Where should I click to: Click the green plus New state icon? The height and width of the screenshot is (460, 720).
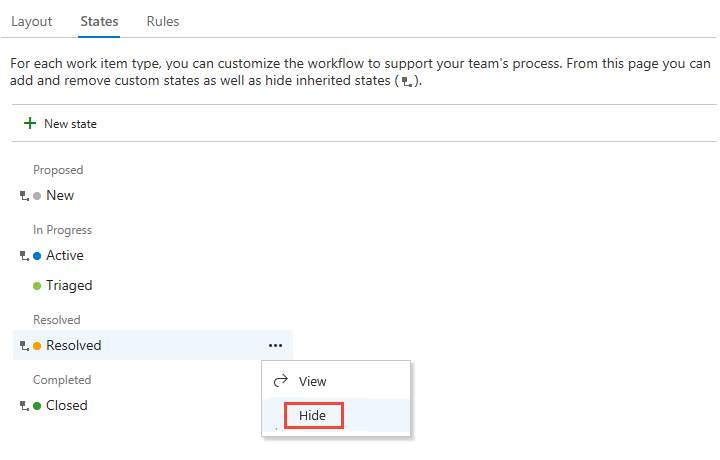(30, 123)
